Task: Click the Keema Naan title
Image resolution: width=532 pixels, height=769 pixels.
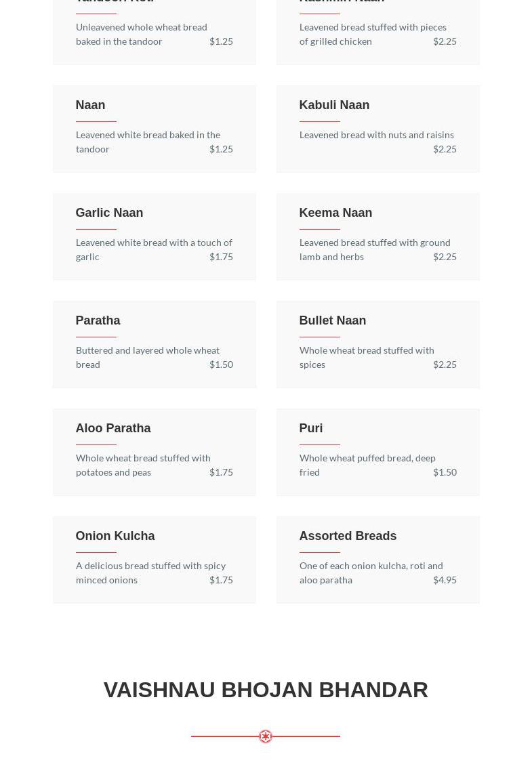Action: tap(335, 213)
